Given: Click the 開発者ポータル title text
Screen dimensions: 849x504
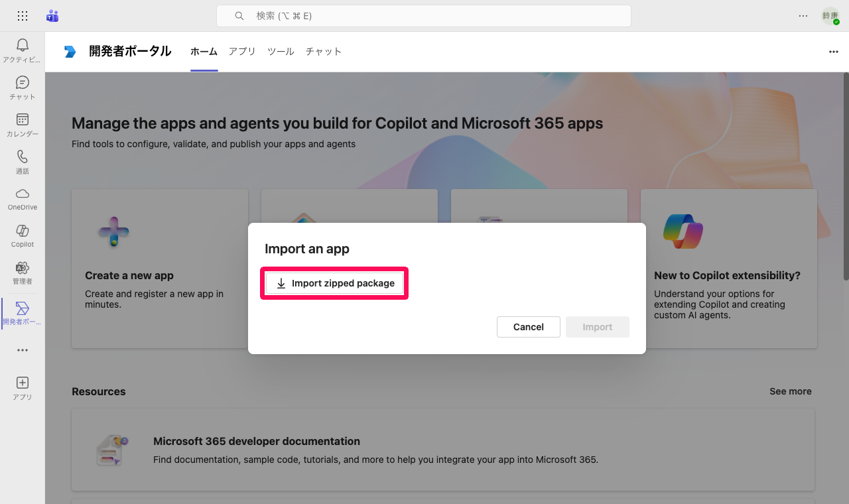Looking at the screenshot, I should (x=130, y=52).
